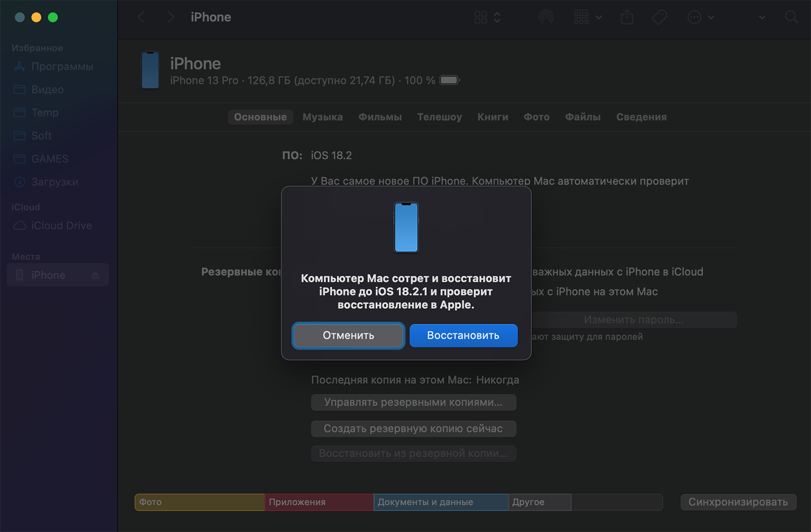Click the Избранное sidebar heading
The width and height of the screenshot is (811, 532).
click(x=37, y=48)
